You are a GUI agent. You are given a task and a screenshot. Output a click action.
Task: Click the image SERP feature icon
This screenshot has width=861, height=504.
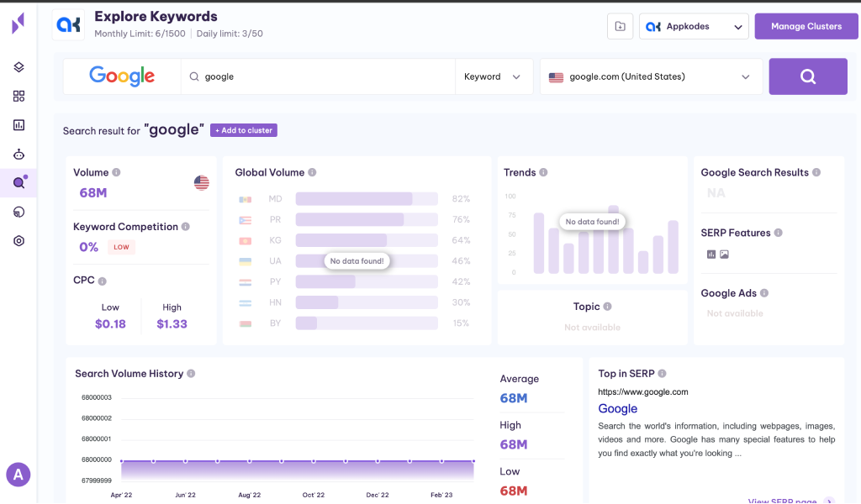tap(724, 254)
